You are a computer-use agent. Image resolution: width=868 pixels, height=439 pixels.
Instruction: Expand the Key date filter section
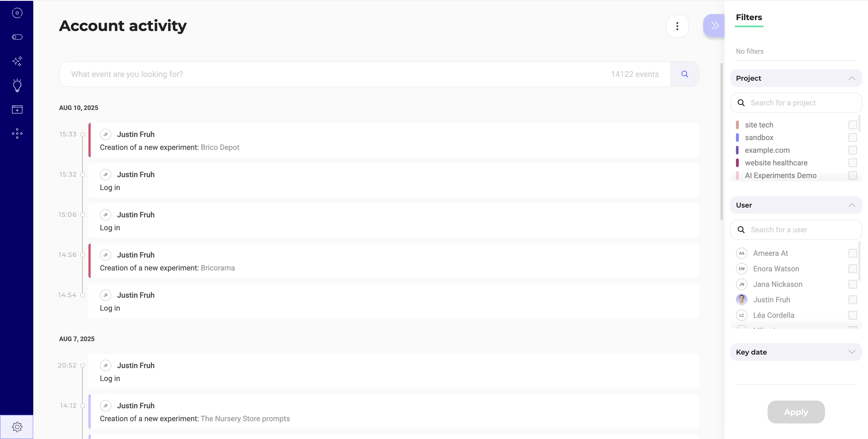(x=851, y=352)
